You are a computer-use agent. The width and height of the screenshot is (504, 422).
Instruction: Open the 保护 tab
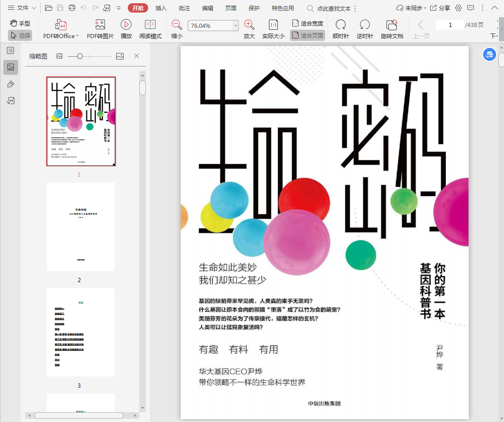[x=254, y=8]
